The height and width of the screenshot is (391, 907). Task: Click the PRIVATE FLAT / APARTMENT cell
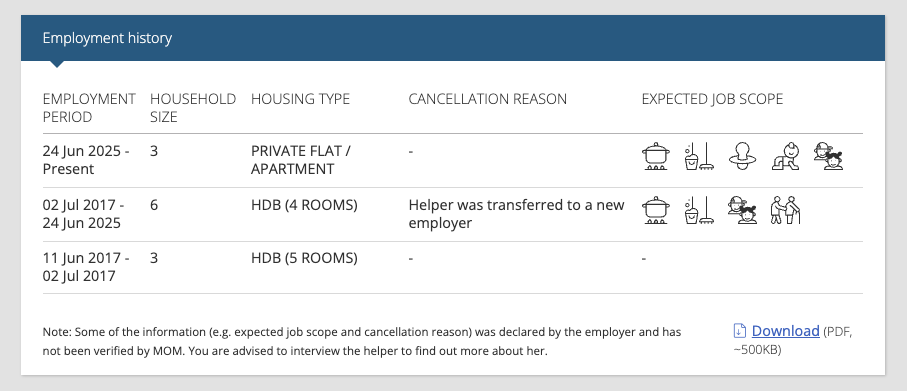point(301,160)
